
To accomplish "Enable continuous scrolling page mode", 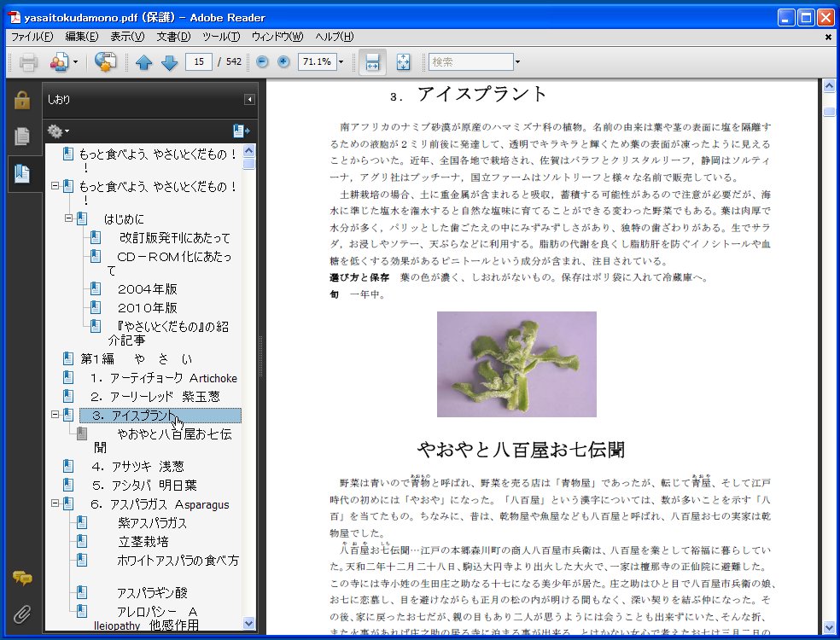I will click(371, 61).
